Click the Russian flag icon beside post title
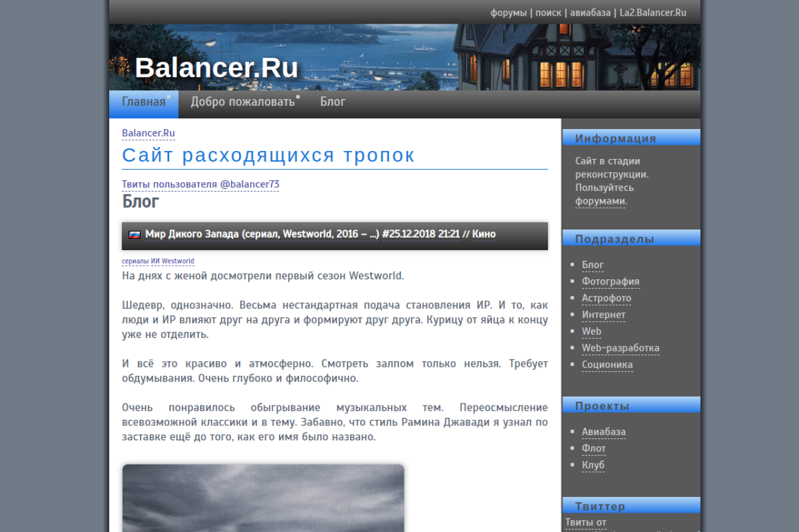 (134, 235)
